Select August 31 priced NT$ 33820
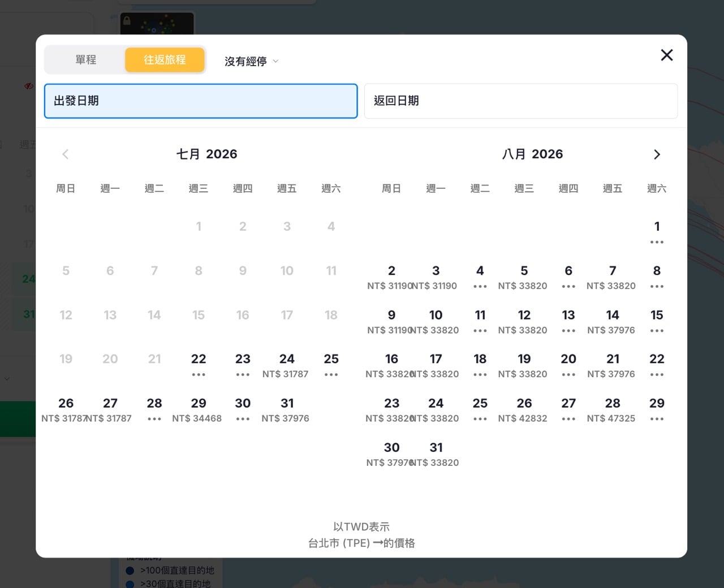This screenshot has height=588, width=724. click(436, 454)
